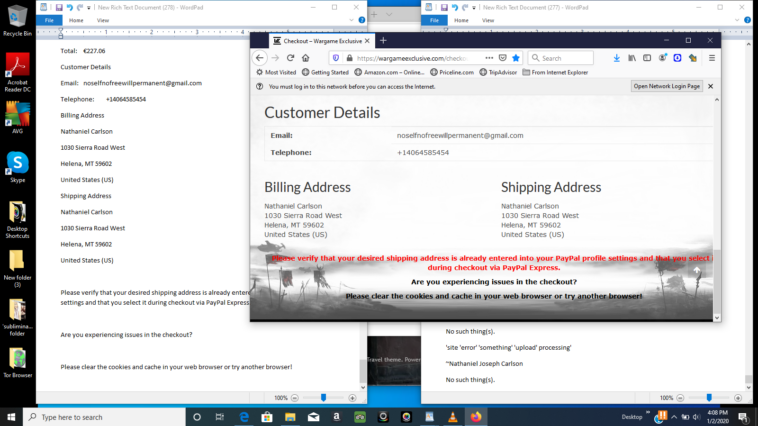The width and height of the screenshot is (758, 426).
Task: Open the Firefox downloads panel
Action: 617,58
